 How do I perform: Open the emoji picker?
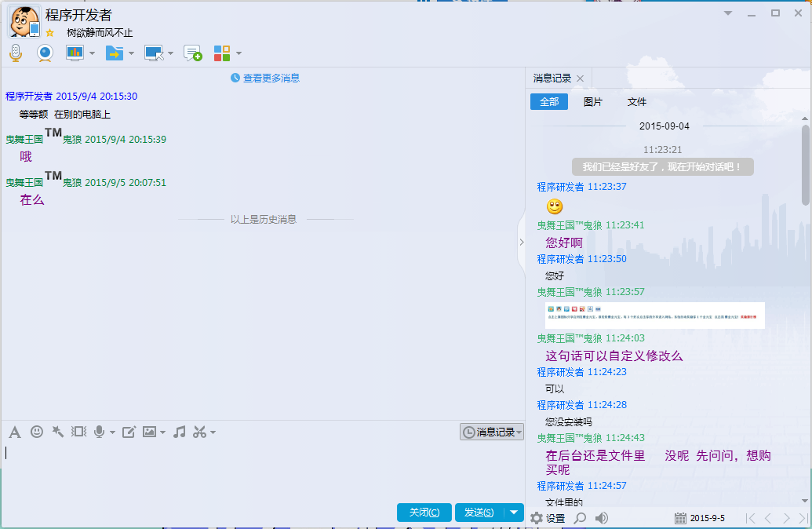click(x=37, y=432)
